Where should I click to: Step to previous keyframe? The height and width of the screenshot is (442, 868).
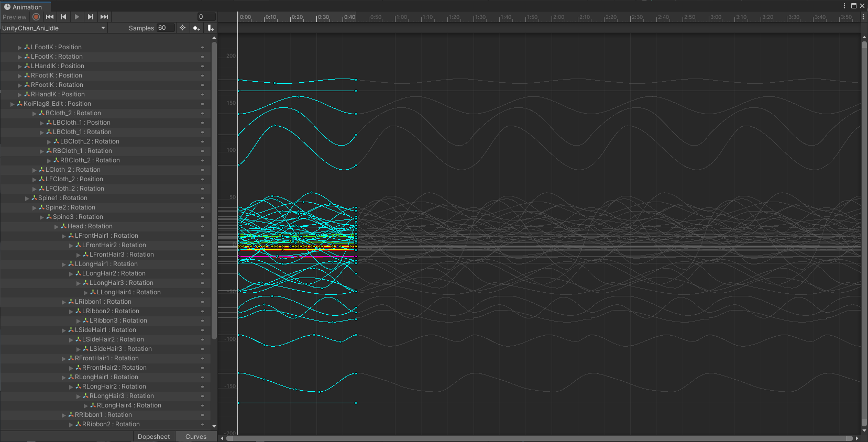click(x=63, y=17)
